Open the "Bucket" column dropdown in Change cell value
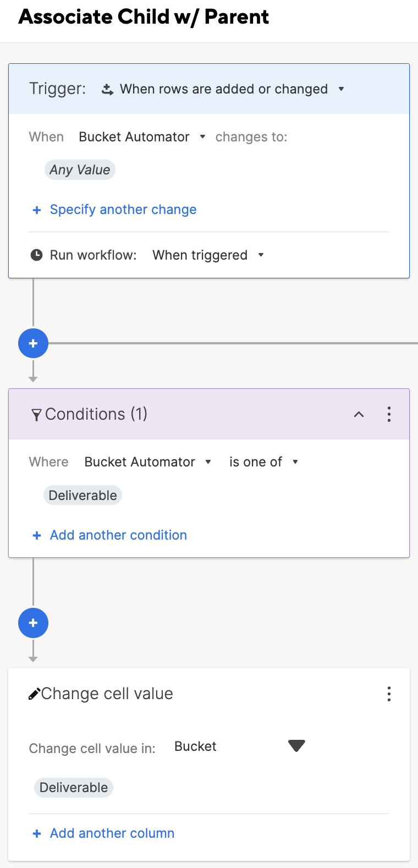The height and width of the screenshot is (868, 418). [296, 746]
